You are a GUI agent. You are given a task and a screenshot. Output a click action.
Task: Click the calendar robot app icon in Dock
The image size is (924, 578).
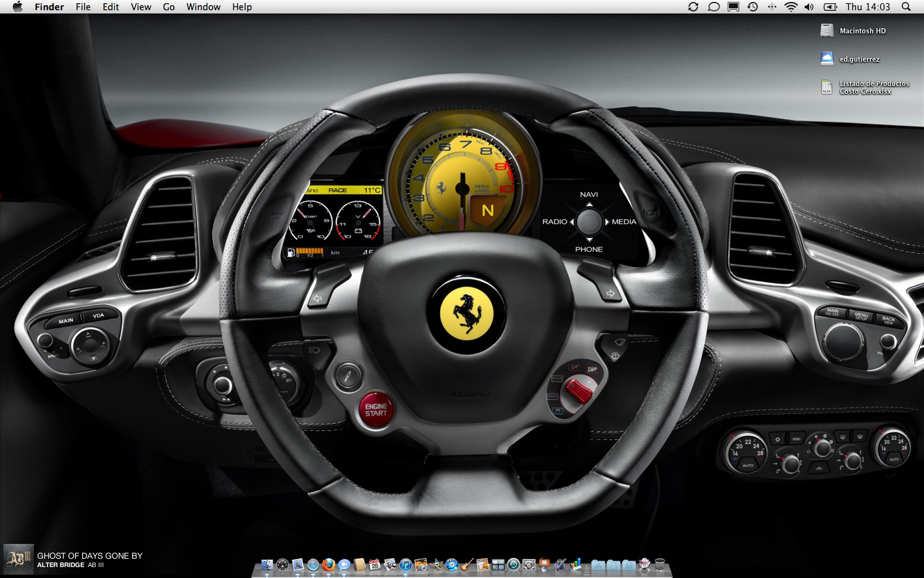pos(644,565)
